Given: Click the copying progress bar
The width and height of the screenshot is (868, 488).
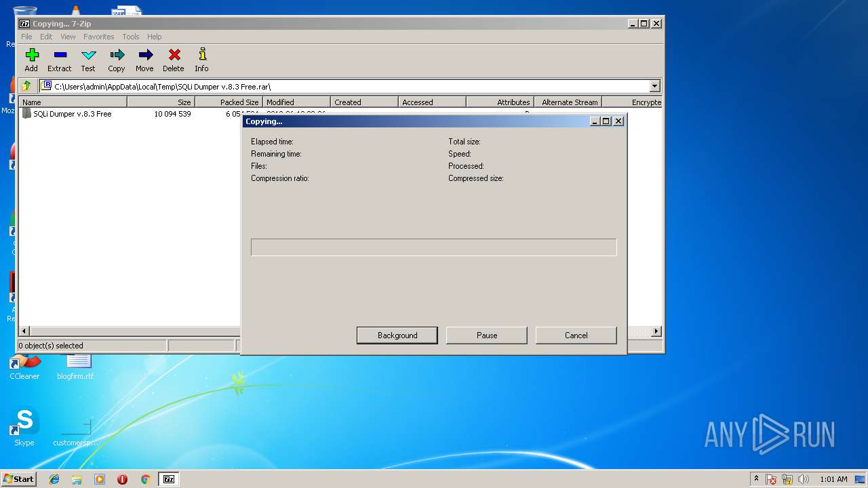Looking at the screenshot, I should (434, 247).
